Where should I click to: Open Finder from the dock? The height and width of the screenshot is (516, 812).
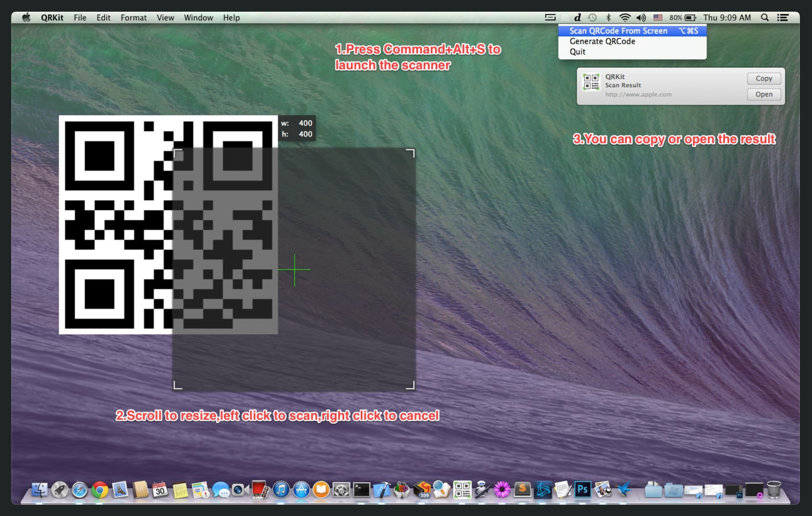tap(39, 490)
